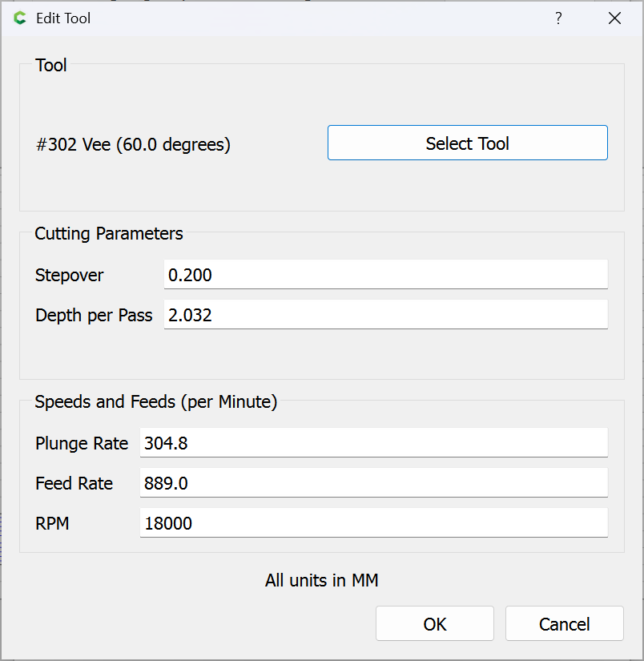The height and width of the screenshot is (661, 644).
Task: Confirm changes with the OK button
Action: click(435, 624)
